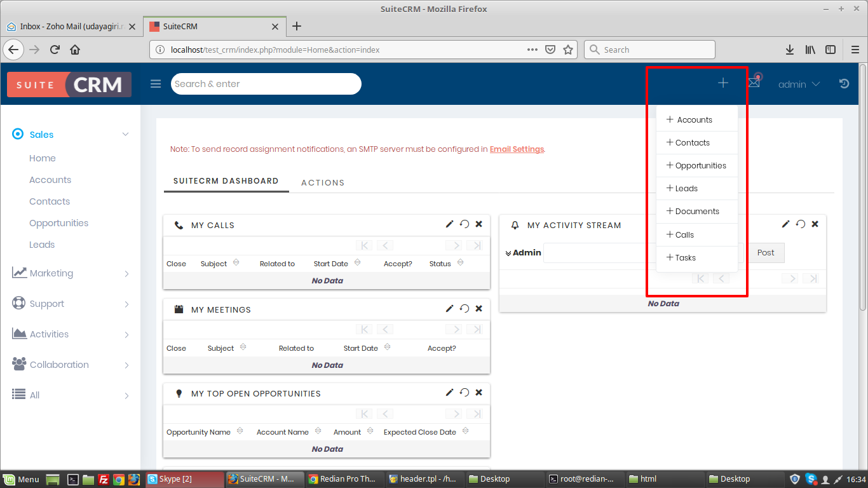Open Opportunities in Sales sidebar

pyautogui.click(x=58, y=223)
